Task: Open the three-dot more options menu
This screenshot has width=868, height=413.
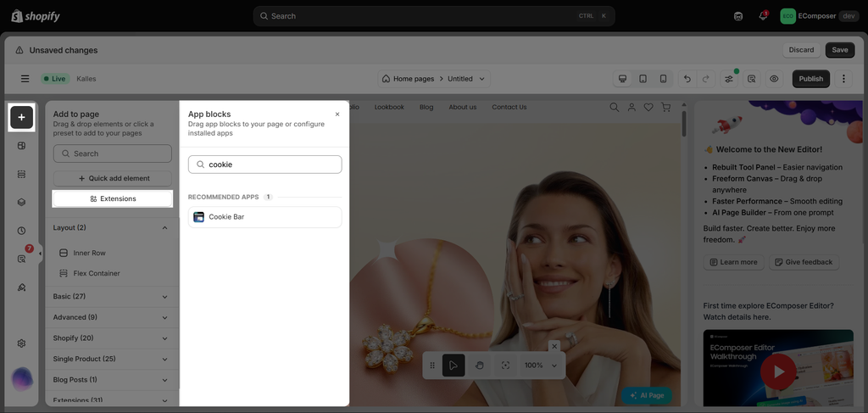Action: [x=843, y=79]
